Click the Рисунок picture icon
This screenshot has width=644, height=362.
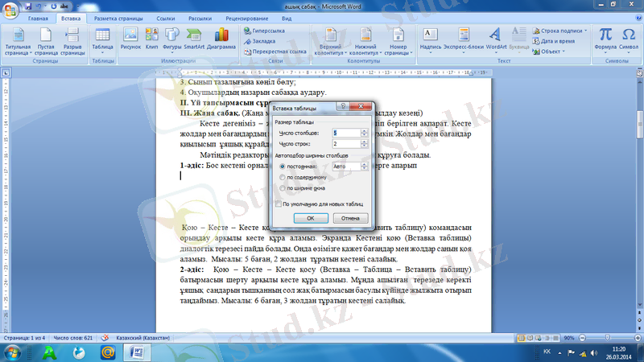(x=130, y=37)
